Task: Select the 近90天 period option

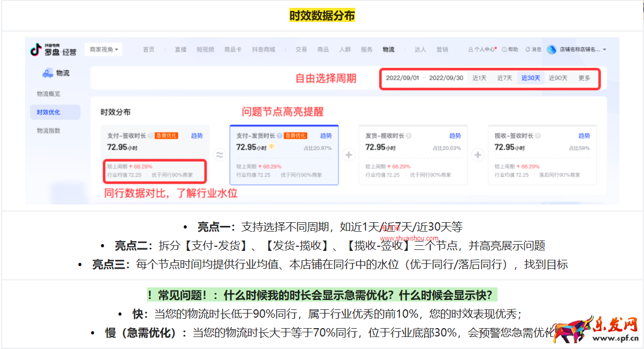Action: point(557,77)
